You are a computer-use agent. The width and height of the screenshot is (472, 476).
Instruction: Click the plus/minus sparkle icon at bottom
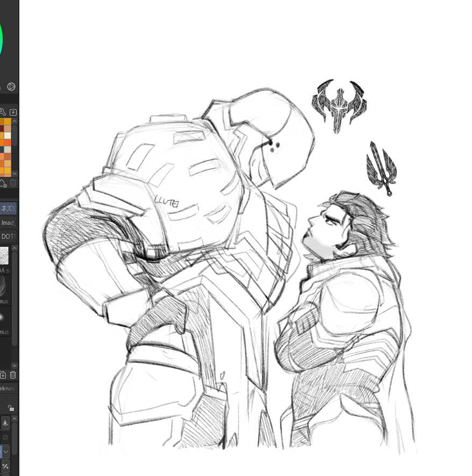pyautogui.click(x=5, y=466)
